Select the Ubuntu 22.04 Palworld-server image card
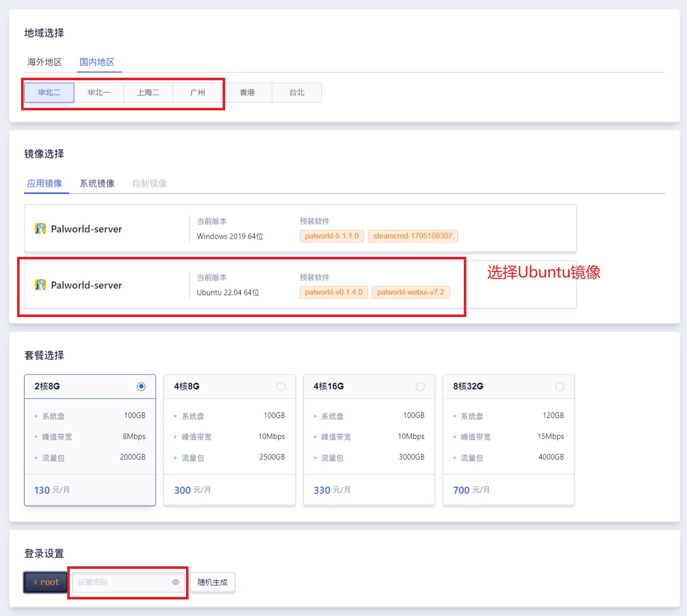 [x=300, y=285]
